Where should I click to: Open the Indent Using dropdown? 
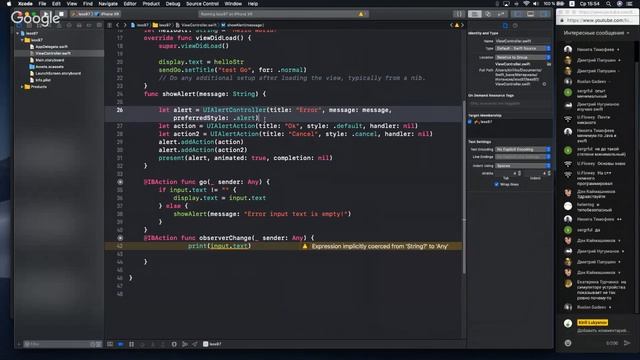tap(523, 166)
